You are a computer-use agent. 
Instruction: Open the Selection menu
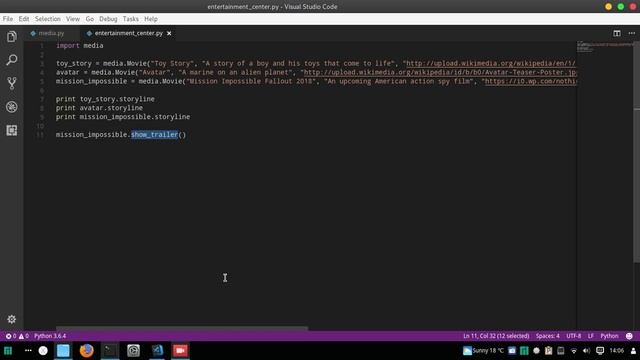47,19
